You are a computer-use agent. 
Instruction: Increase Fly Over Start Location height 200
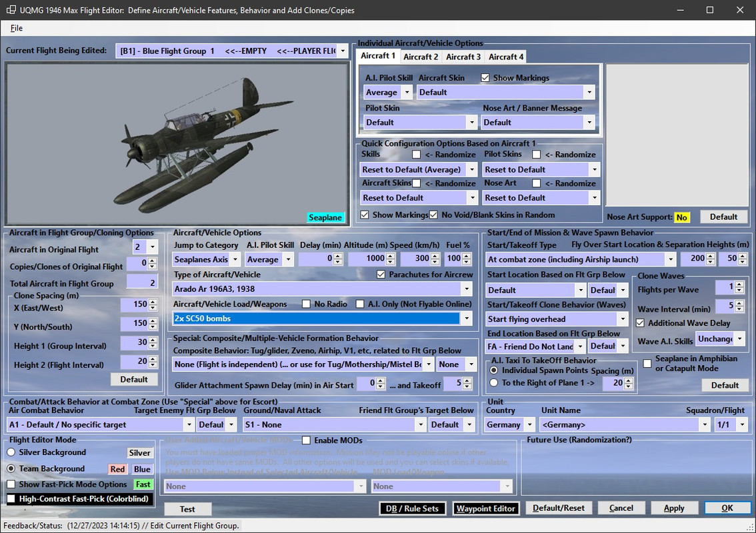click(x=710, y=256)
